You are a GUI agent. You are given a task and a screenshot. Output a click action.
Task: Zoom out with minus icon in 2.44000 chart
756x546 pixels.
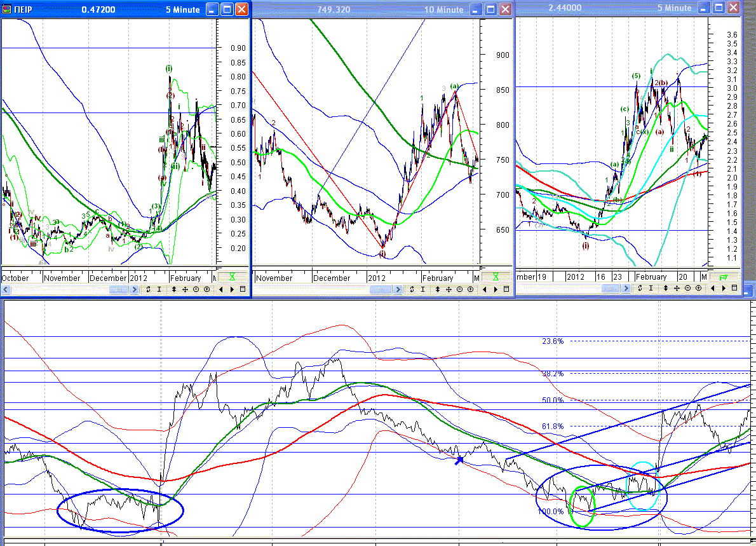(687, 289)
